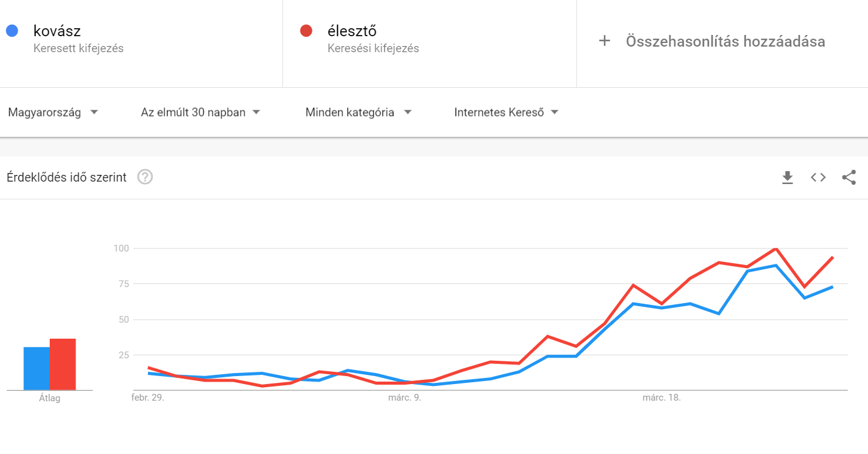This screenshot has height=454, width=868.
Task: Select the márc. 18. date on the axis
Action: coord(662,398)
